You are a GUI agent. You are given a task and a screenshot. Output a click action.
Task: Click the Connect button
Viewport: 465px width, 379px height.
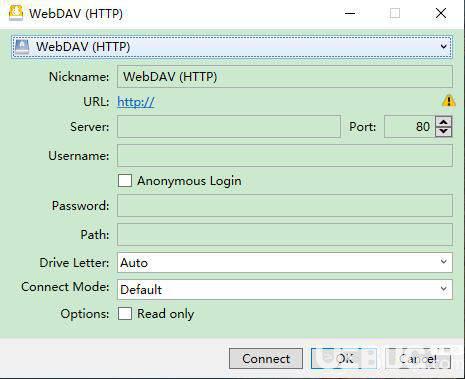(266, 359)
